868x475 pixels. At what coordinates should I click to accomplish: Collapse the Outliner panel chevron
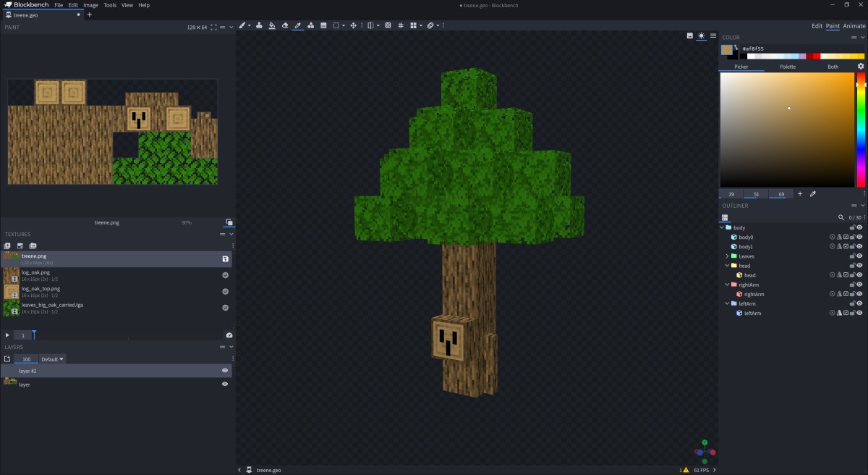coord(863,206)
